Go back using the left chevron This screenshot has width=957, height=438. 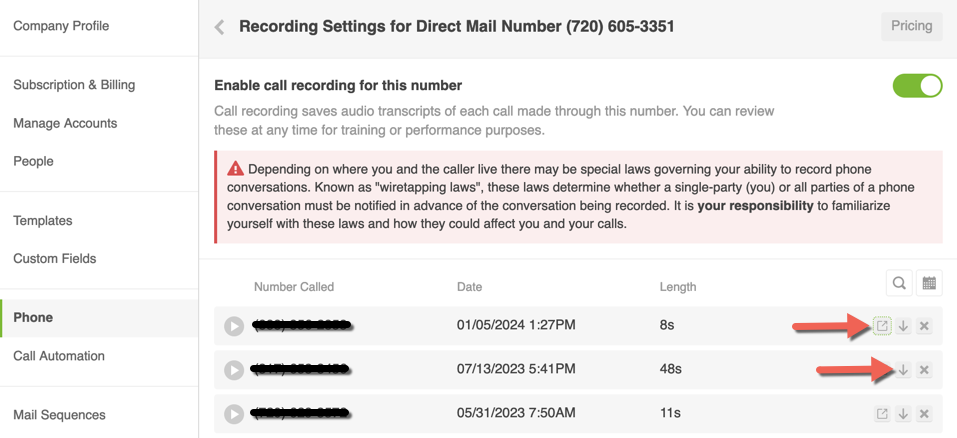(220, 27)
